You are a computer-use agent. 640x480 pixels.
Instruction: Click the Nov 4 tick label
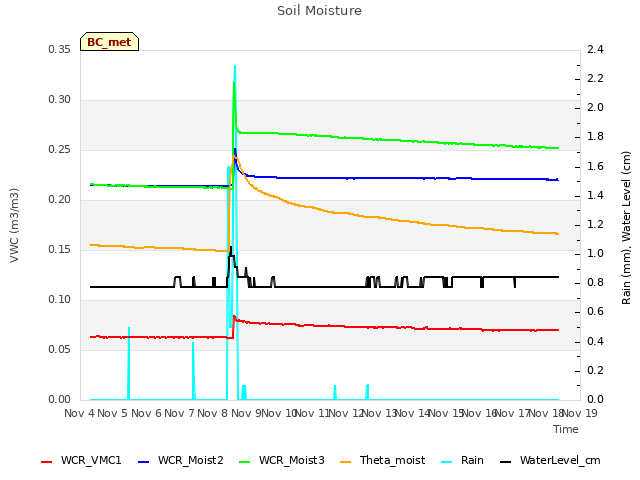click(79, 413)
